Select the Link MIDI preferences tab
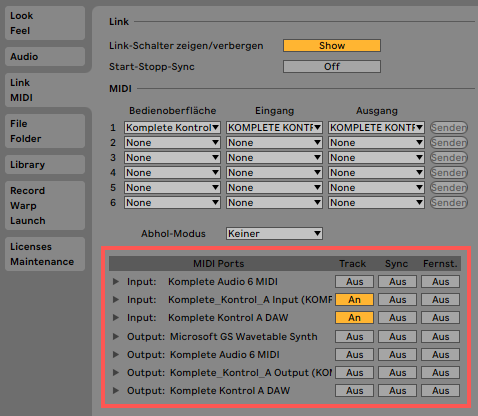478x416 pixels. (x=45, y=90)
